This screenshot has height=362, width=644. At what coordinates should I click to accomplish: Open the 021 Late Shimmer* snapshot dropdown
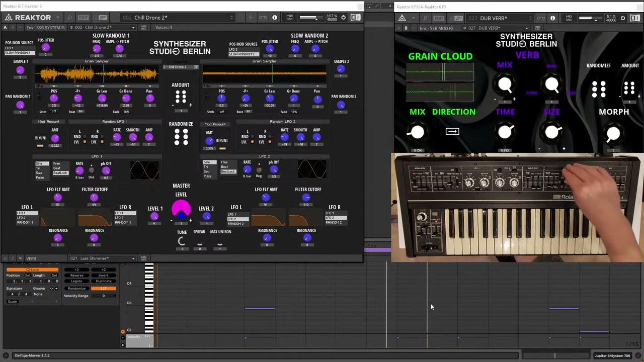click(x=102, y=258)
